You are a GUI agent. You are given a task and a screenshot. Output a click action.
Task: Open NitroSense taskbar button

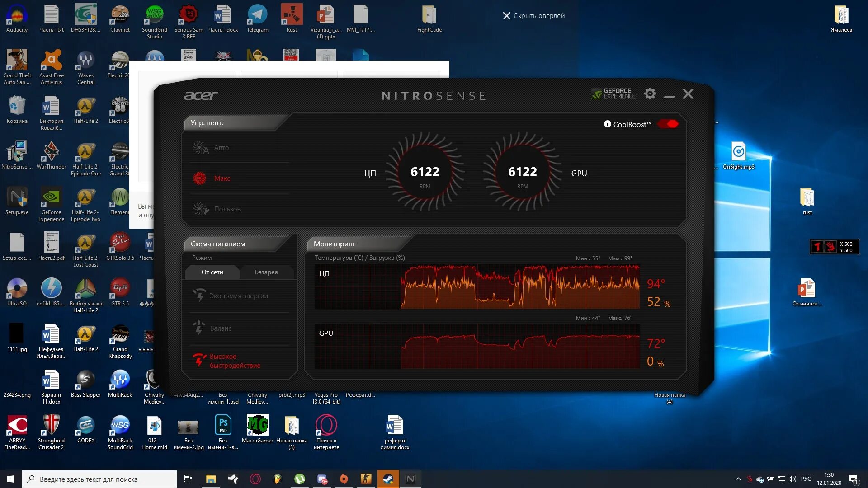(410, 479)
